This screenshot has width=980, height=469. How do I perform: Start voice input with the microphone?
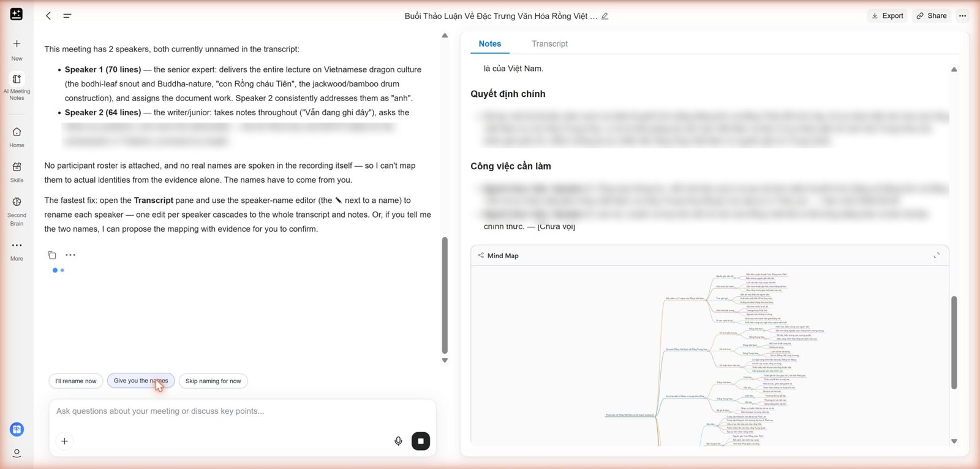(398, 441)
